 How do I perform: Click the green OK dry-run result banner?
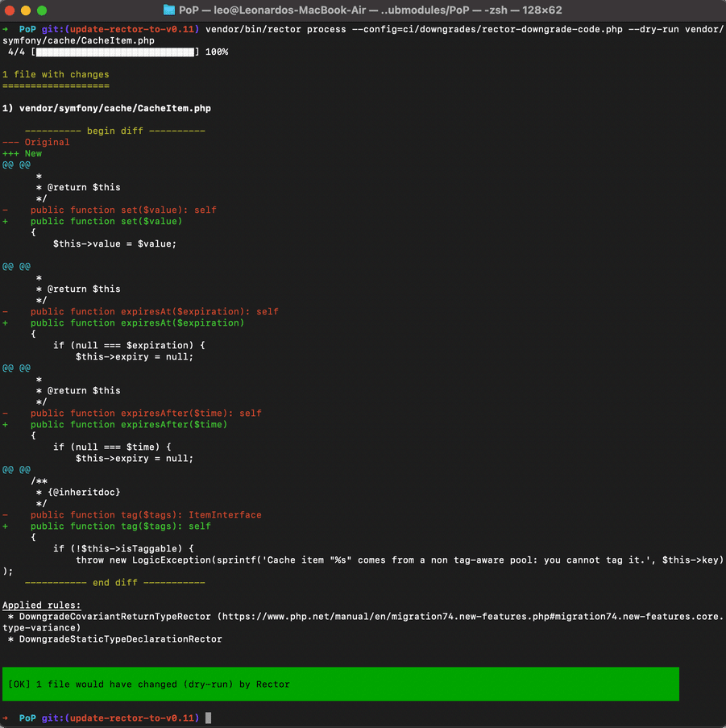(340, 684)
